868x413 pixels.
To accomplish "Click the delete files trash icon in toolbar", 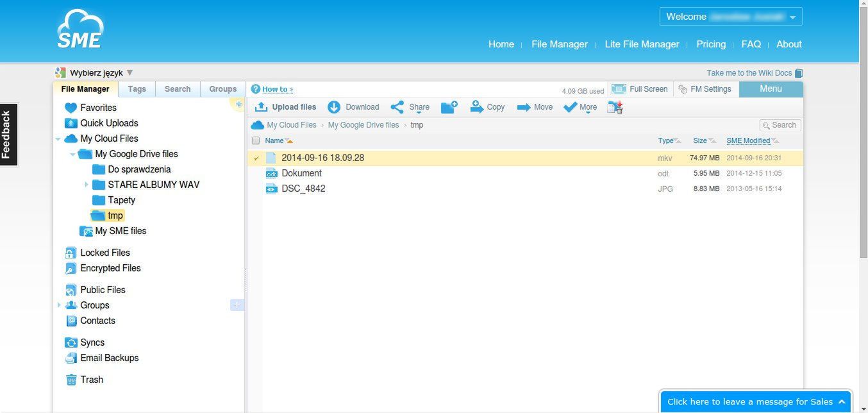I will click(615, 107).
